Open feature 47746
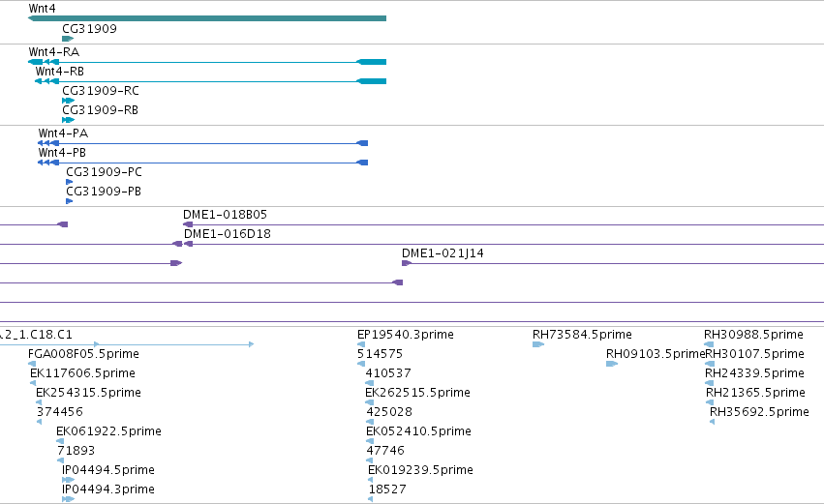824x504 pixels. [385, 451]
